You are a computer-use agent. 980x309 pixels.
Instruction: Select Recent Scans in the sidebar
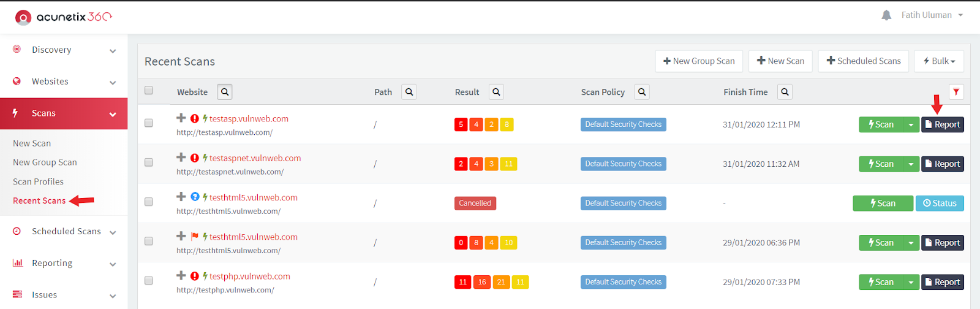[x=39, y=200]
